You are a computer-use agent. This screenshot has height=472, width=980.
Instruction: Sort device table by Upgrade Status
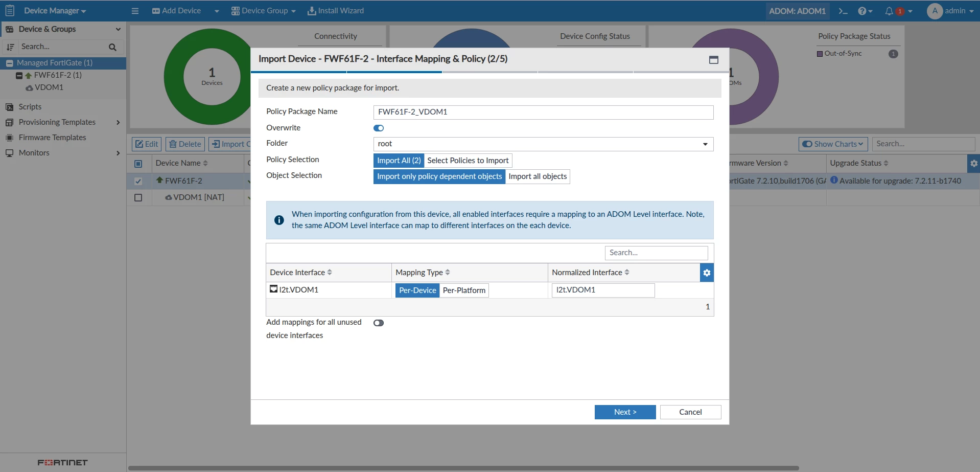point(886,163)
